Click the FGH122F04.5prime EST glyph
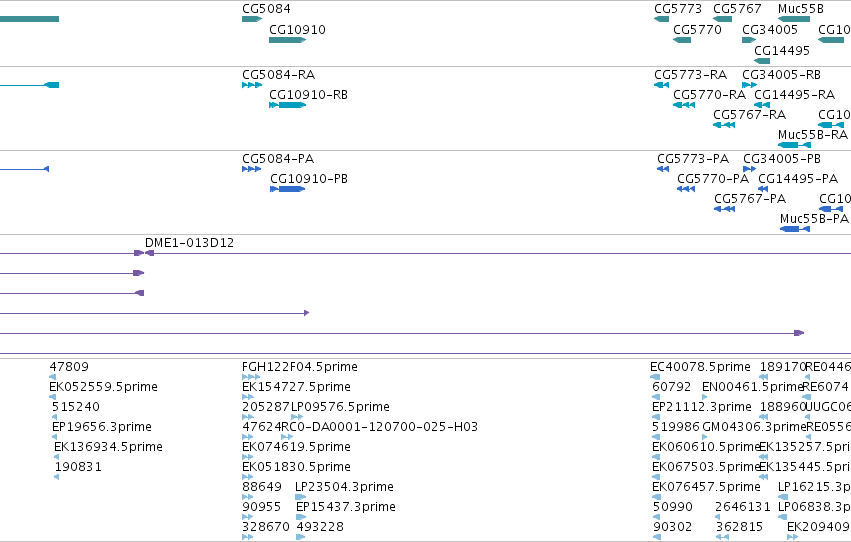 pyautogui.click(x=251, y=377)
